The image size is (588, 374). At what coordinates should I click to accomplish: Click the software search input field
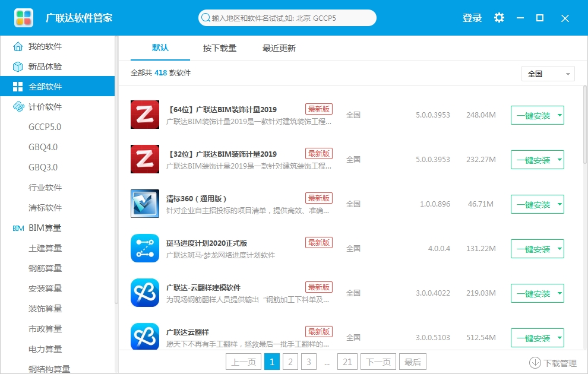287,18
